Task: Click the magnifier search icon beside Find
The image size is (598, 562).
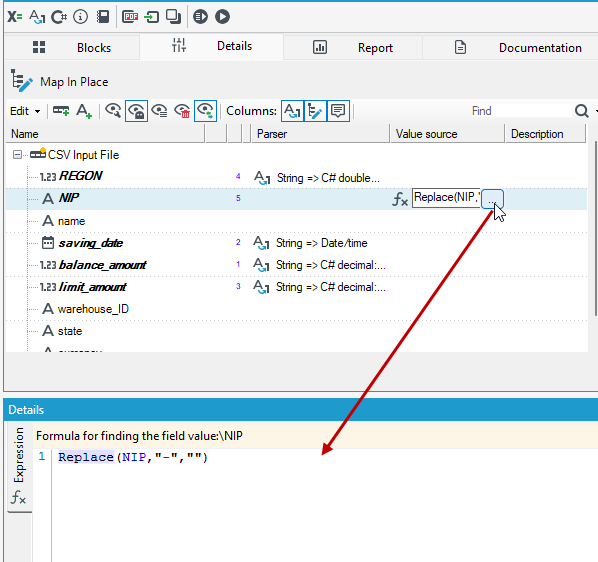Action: (x=582, y=111)
